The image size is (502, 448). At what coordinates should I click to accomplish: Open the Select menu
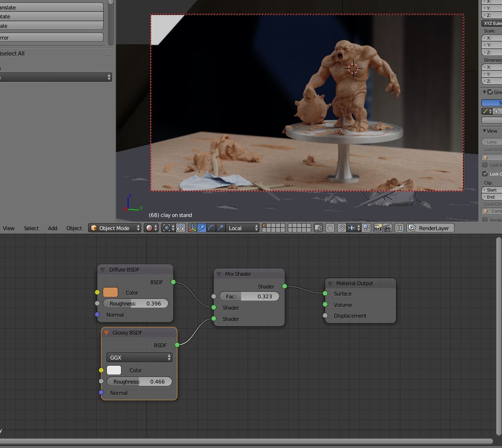pyautogui.click(x=31, y=228)
